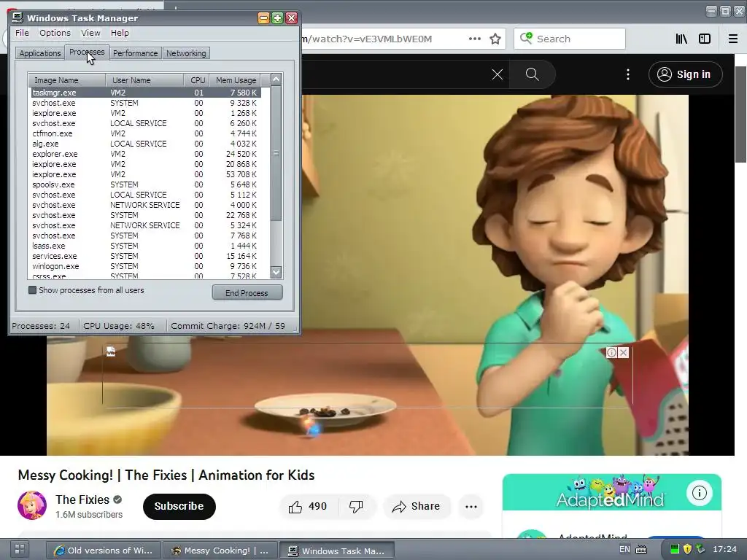
Task: Open The Fixies channel name link
Action: click(82, 499)
